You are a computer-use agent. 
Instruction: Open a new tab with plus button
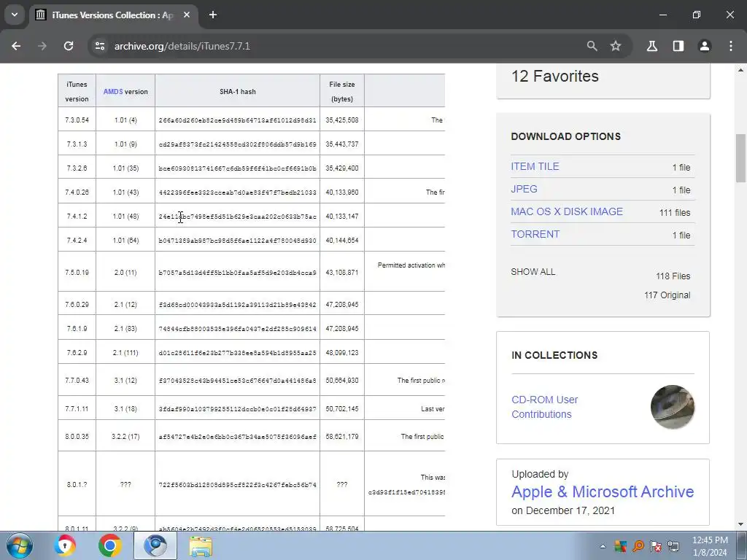[213, 15]
